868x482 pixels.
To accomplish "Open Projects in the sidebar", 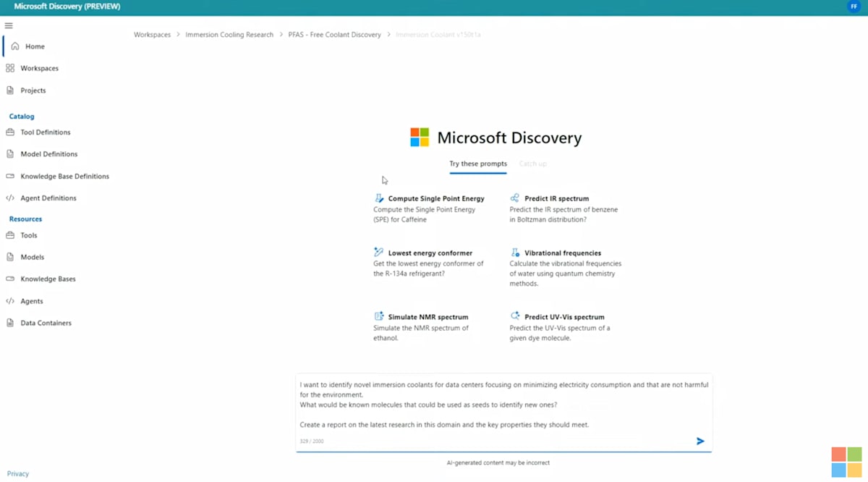I will click(x=33, y=90).
